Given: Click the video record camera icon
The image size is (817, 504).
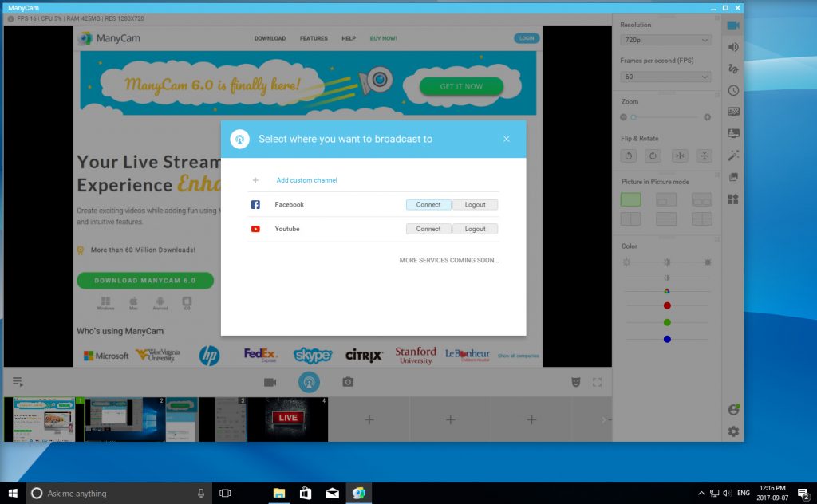Looking at the screenshot, I should click(270, 382).
